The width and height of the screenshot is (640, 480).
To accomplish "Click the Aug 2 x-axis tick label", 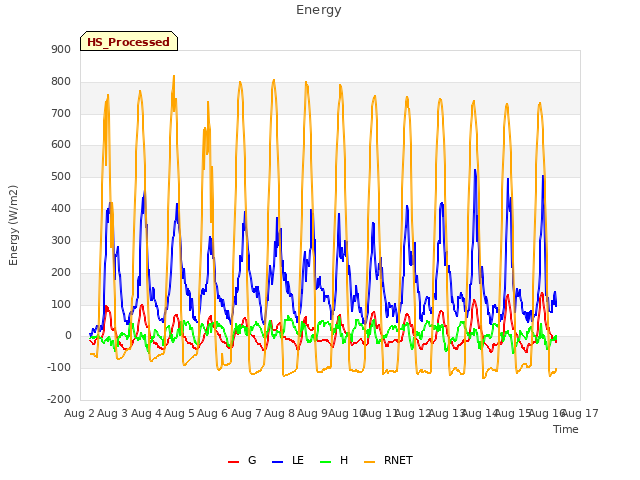I will click(79, 413).
